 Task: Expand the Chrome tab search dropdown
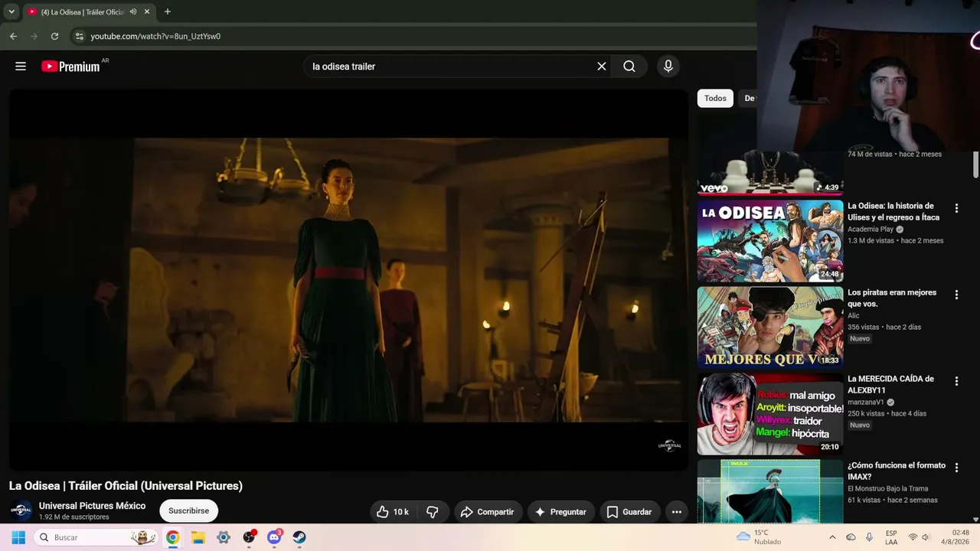click(11, 11)
